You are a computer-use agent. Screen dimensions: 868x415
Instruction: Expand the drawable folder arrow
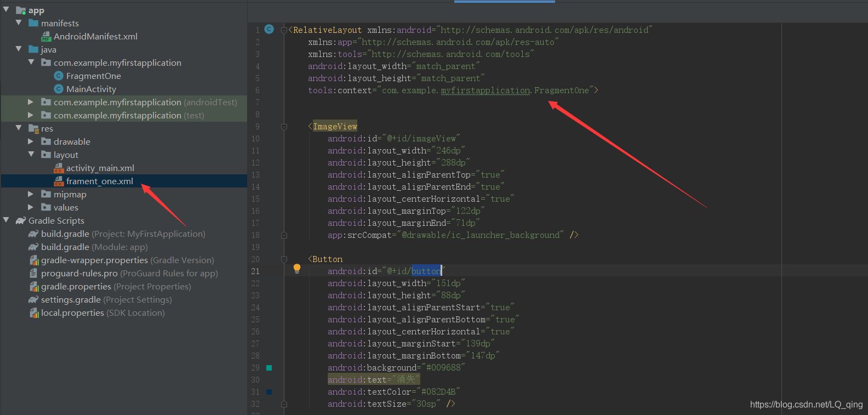point(31,141)
